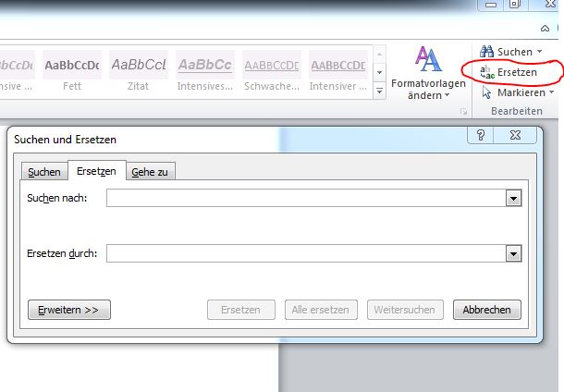Screen dimensions: 564x392
Task: Click the disabled Ersetzen button in dialog
Action: [x=241, y=310]
